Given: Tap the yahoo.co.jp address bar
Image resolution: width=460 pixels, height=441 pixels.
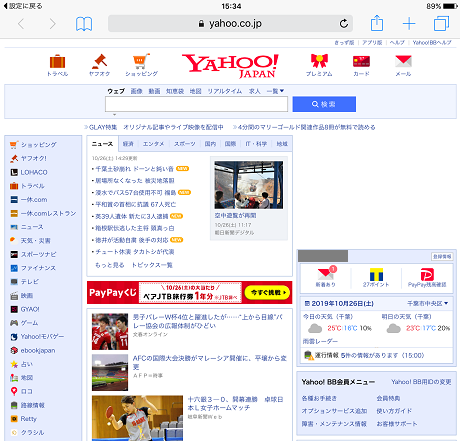Looking at the screenshot, I should click(230, 23).
